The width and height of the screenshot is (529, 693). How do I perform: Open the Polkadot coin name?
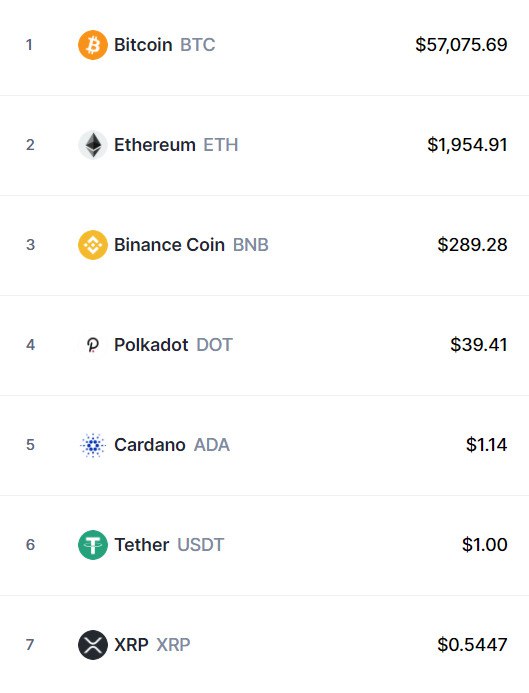[151, 345]
